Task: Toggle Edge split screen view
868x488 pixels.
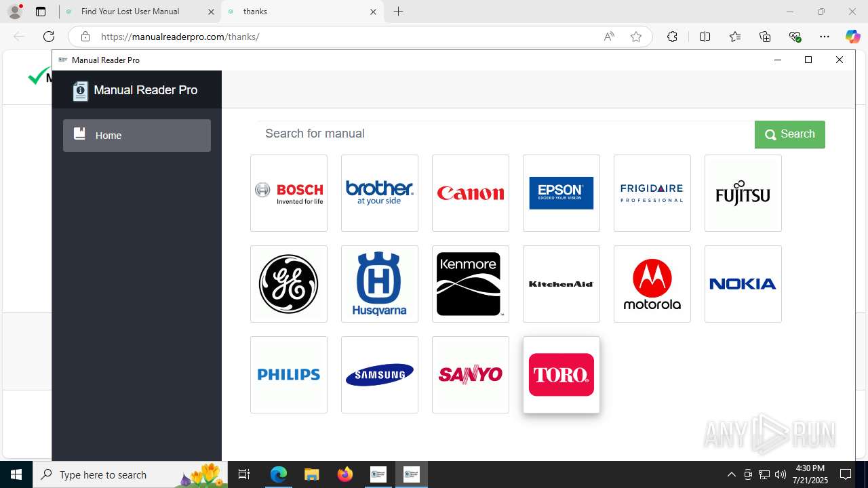Action: click(705, 37)
